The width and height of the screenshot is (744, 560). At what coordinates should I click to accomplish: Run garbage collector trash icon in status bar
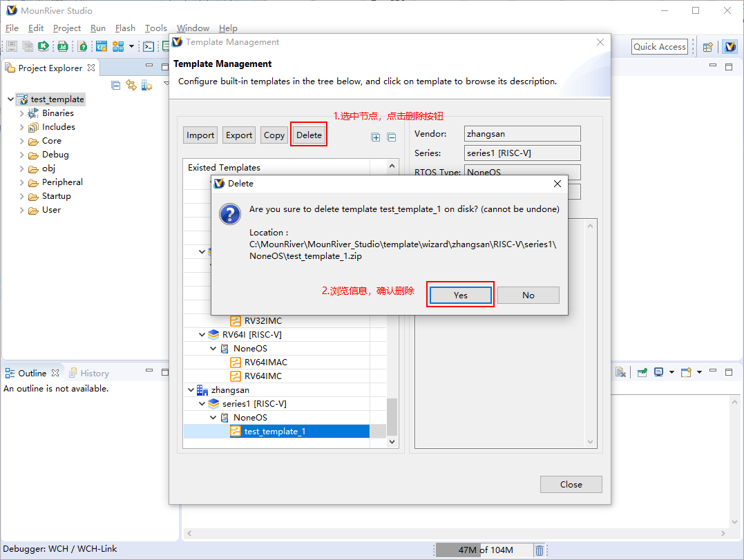point(540,550)
